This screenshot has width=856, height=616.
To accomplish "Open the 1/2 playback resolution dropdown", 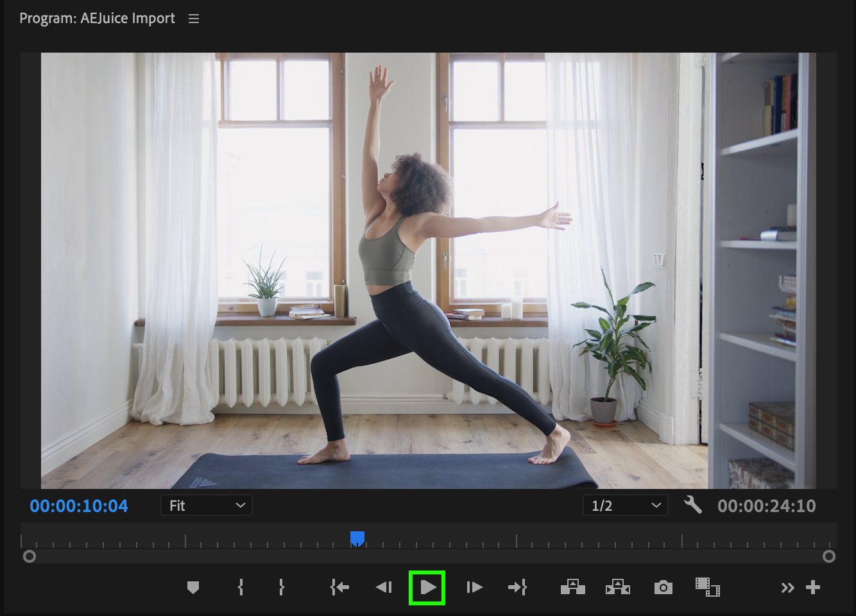I will tap(625, 506).
